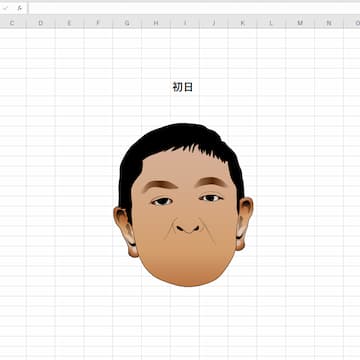Select the drawn face illustration
Viewport: 360px width, 360px height.
[183, 205]
